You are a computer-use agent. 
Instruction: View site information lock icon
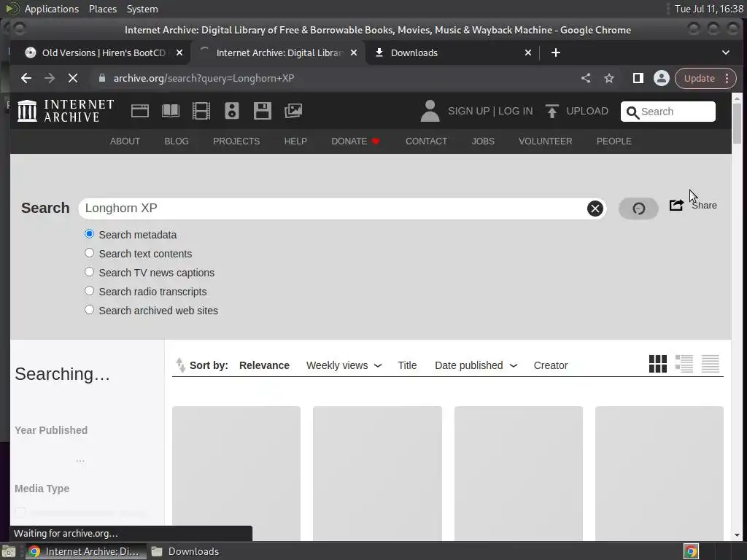(x=101, y=78)
